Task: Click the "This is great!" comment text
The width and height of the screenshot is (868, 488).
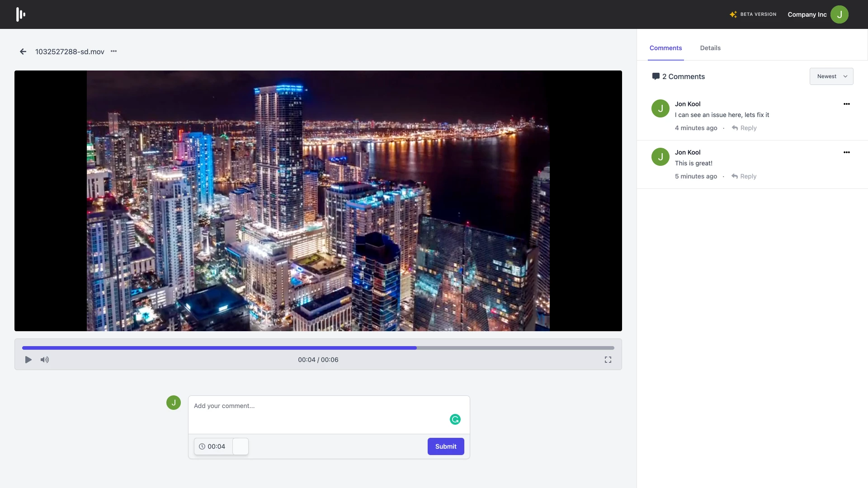Action: pos(693,163)
